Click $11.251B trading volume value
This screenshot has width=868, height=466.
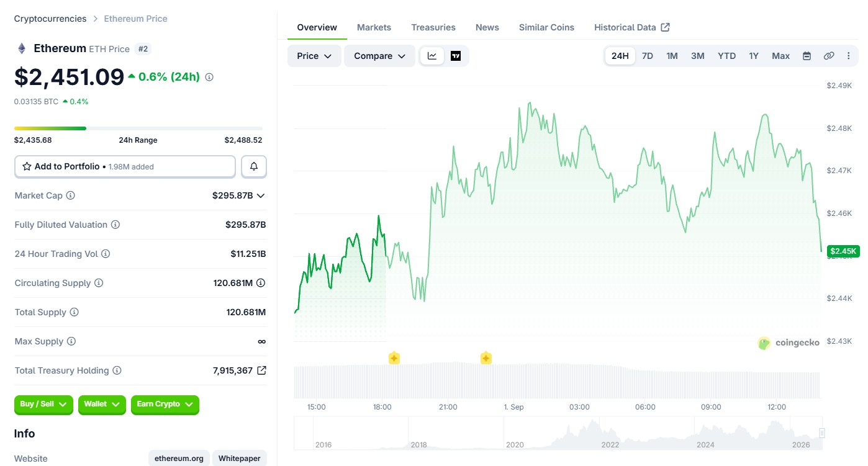[248, 254]
